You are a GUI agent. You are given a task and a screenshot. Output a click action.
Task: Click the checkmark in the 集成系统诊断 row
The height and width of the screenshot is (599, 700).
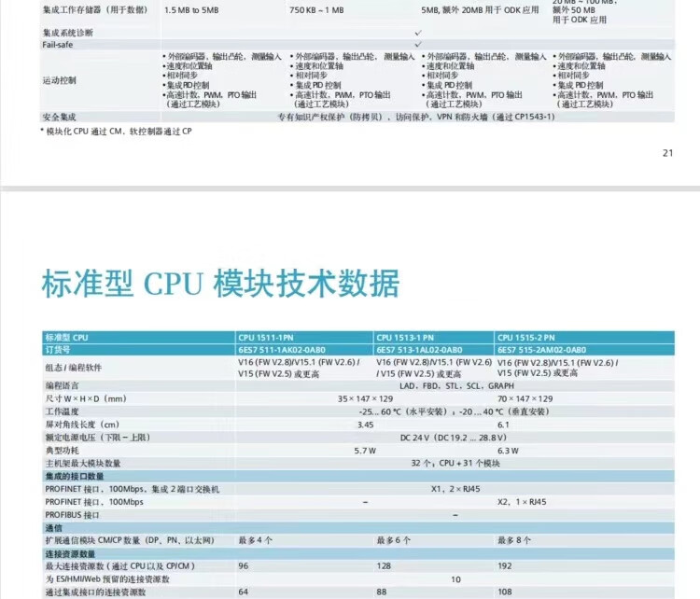[x=418, y=33]
